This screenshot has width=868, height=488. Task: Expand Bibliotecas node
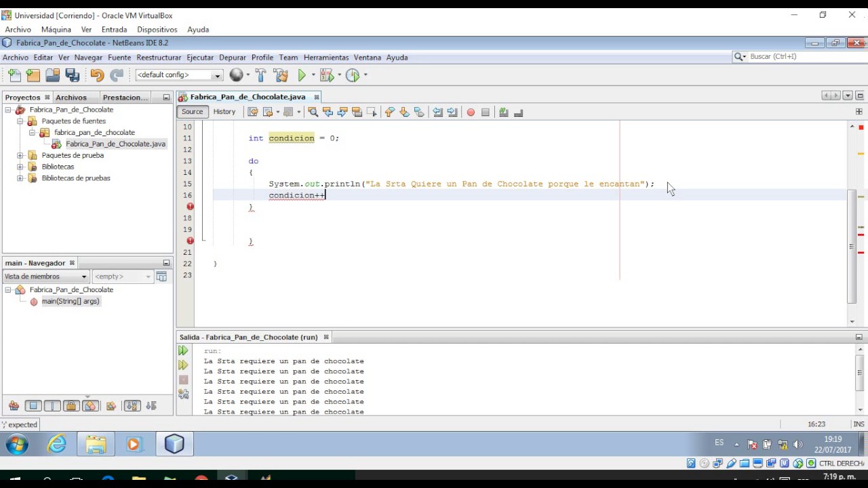[20, 167]
